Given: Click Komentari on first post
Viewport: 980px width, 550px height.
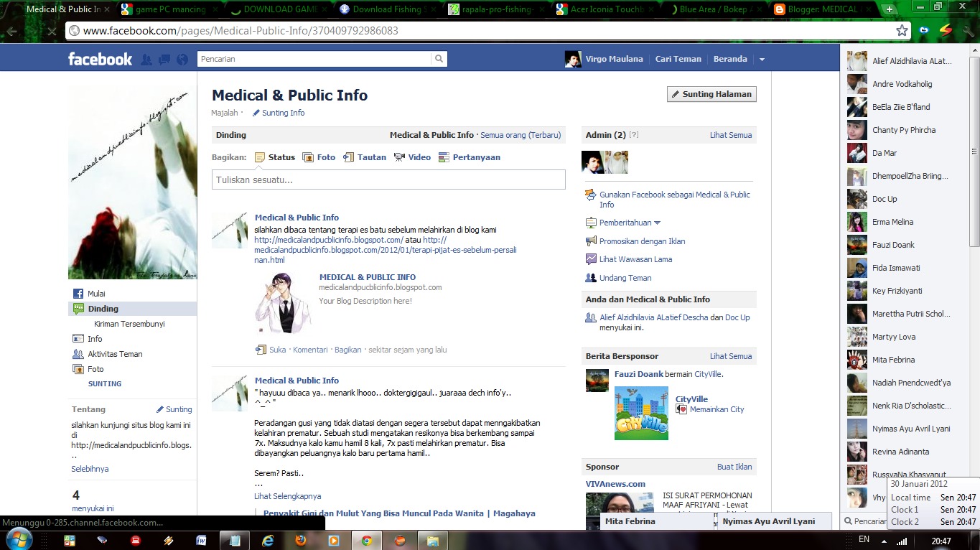Looking at the screenshot, I should coord(310,350).
